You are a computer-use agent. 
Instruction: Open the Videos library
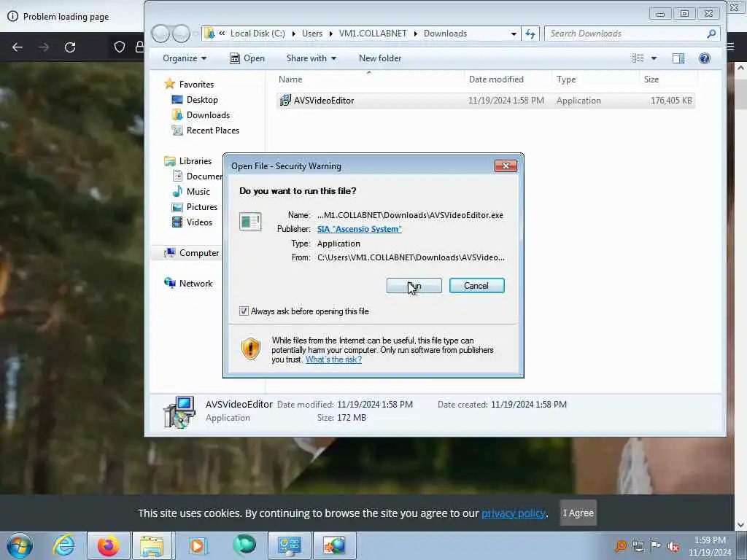click(x=199, y=222)
